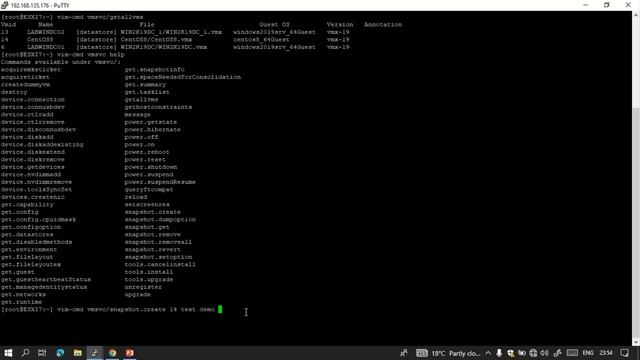Switch to PowerPoint on taskbar
Screen dimensions: 640x360
pos(130,353)
